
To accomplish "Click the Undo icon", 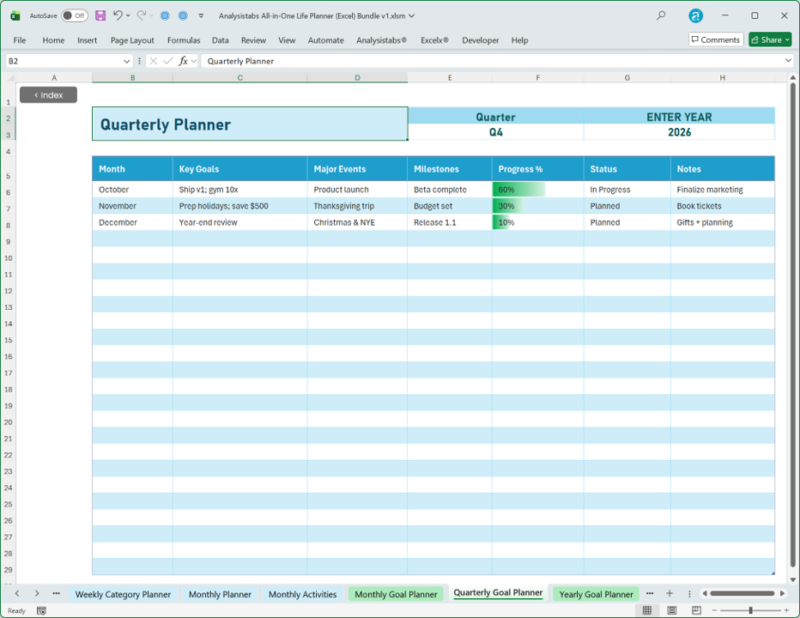I will tap(119, 15).
